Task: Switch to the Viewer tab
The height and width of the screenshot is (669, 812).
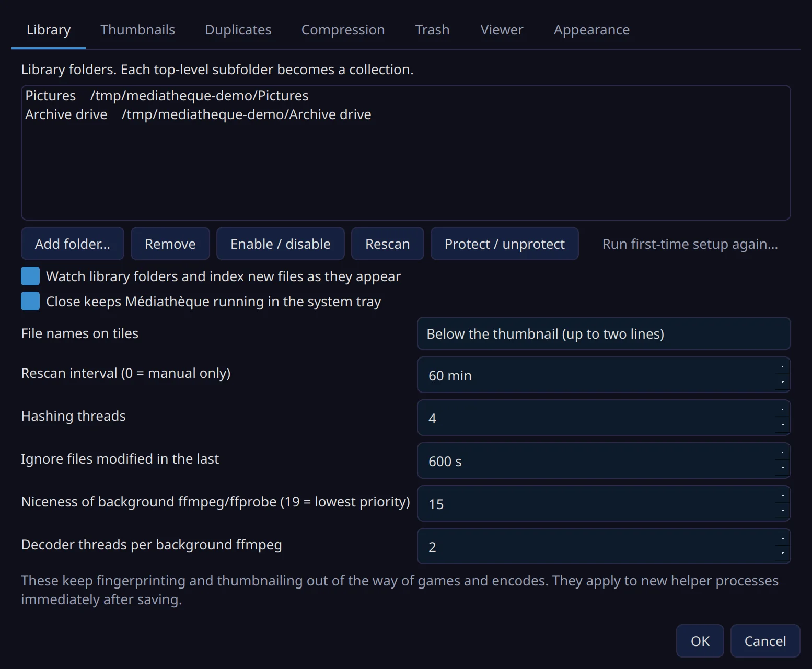Action: click(x=502, y=30)
